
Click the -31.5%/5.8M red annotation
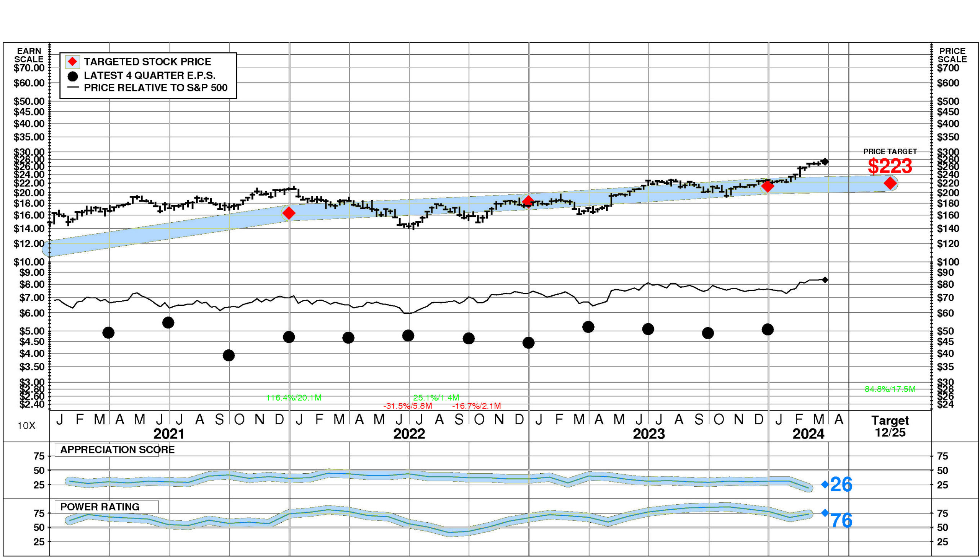(407, 406)
